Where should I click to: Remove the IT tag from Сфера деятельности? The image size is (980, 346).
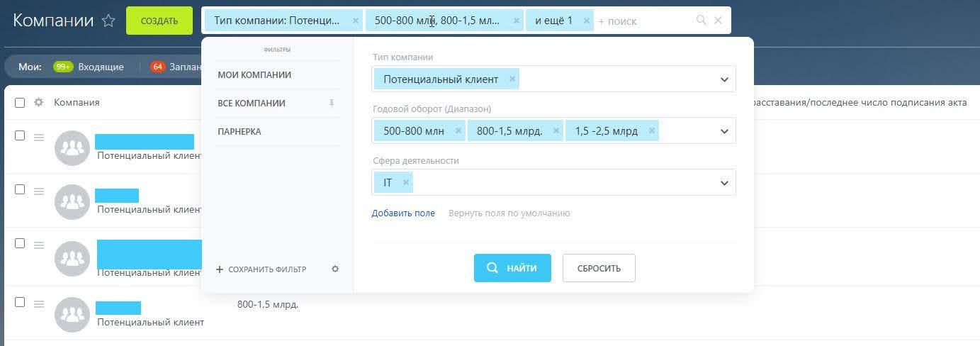pos(406,182)
